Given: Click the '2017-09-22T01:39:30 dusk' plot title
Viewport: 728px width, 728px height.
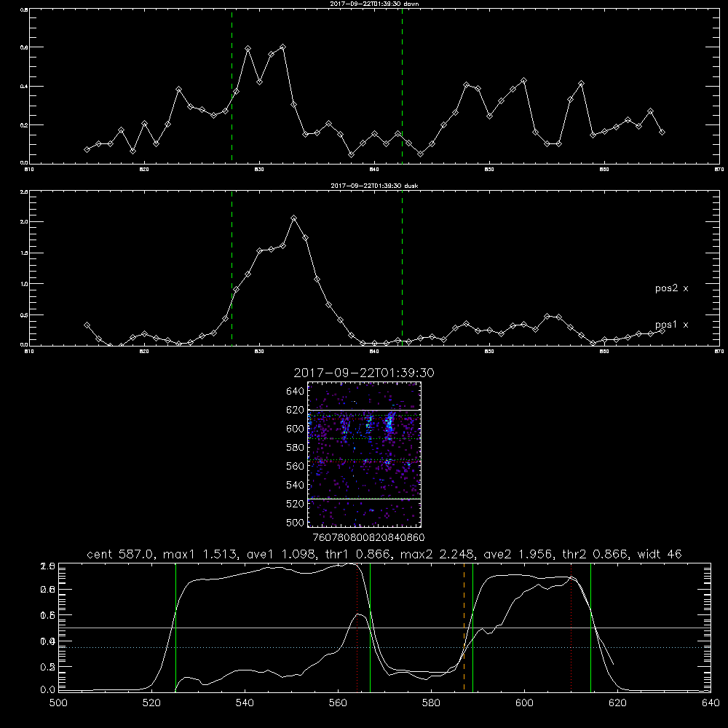Looking at the screenshot, I should coord(374,186).
